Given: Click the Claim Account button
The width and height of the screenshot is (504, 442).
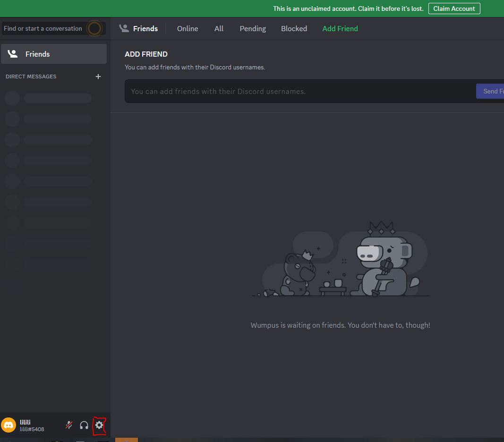Looking at the screenshot, I should (x=454, y=8).
